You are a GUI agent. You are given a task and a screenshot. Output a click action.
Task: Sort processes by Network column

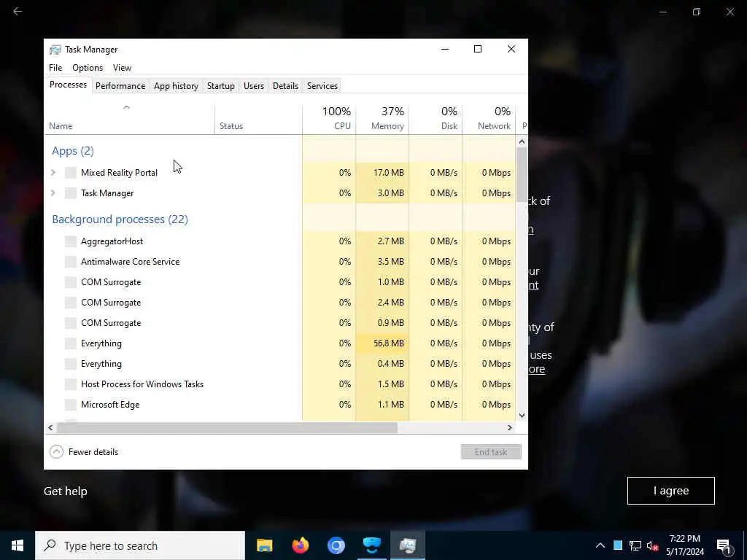click(x=489, y=119)
